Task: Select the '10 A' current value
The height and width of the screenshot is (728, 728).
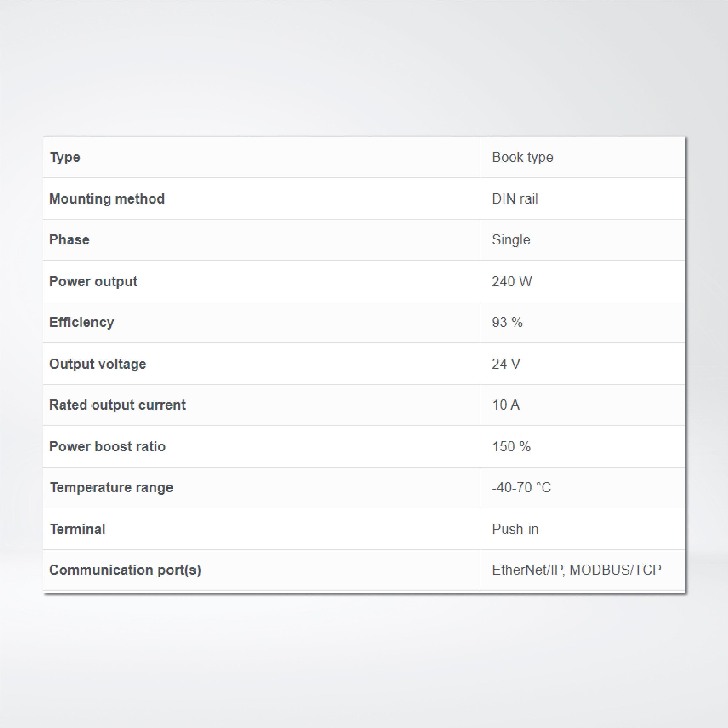Action: tap(506, 405)
